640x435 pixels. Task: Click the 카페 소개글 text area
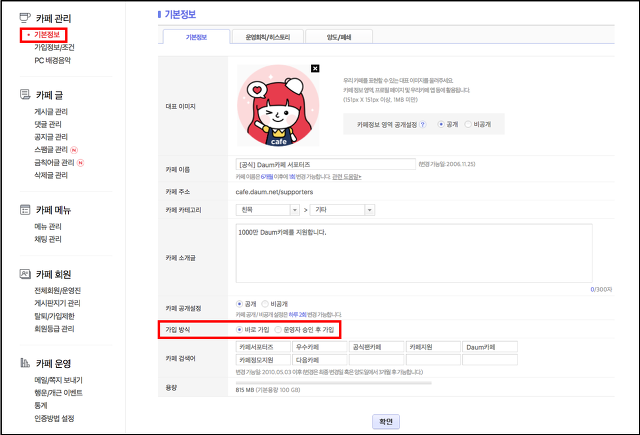414,253
